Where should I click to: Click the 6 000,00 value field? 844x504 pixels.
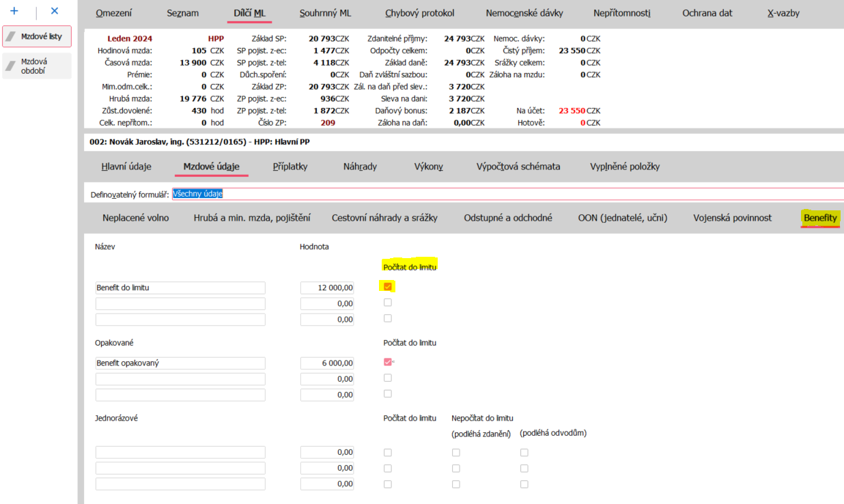[x=327, y=363]
